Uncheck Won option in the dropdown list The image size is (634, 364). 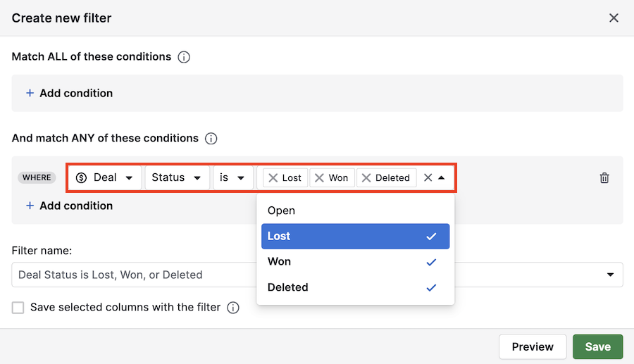click(x=355, y=262)
